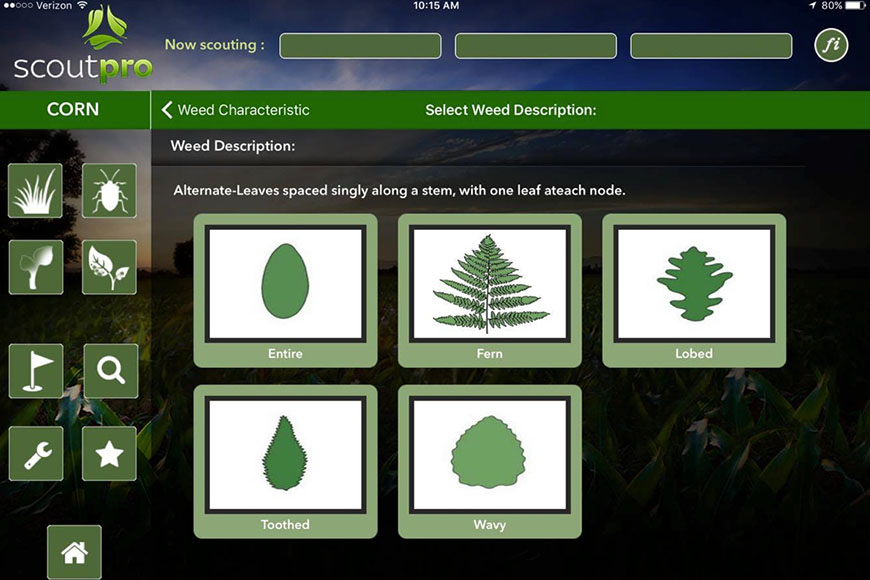Go back to Weed Characteristic
The width and height of the screenshot is (870, 580).
point(236,110)
